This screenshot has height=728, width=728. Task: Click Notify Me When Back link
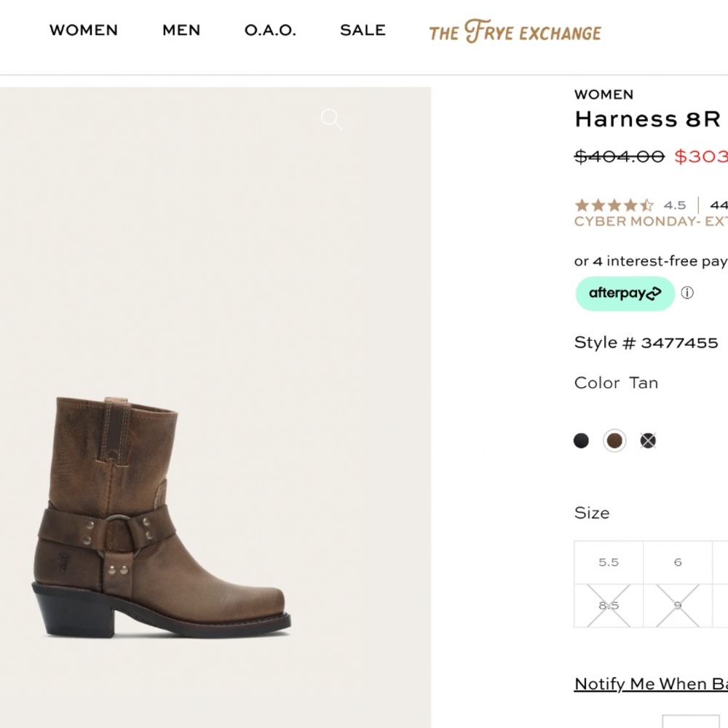(651, 684)
